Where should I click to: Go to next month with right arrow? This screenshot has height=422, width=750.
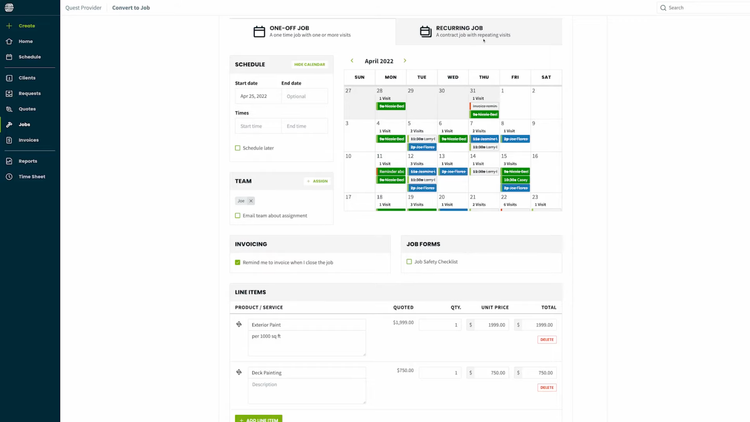point(405,61)
